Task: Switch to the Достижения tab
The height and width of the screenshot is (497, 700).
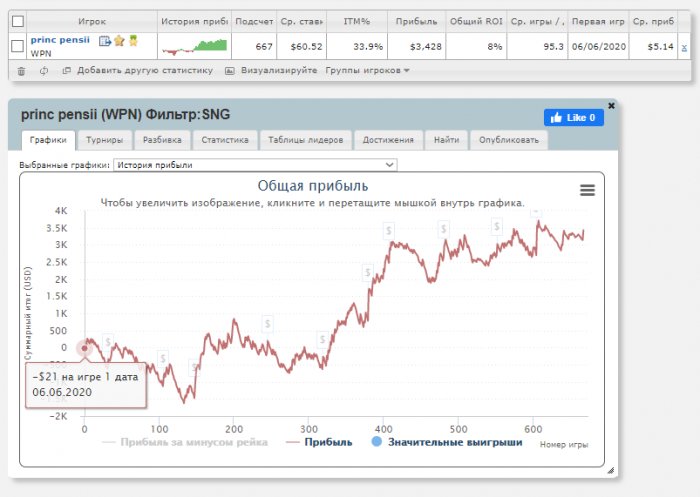Action: tap(388, 140)
